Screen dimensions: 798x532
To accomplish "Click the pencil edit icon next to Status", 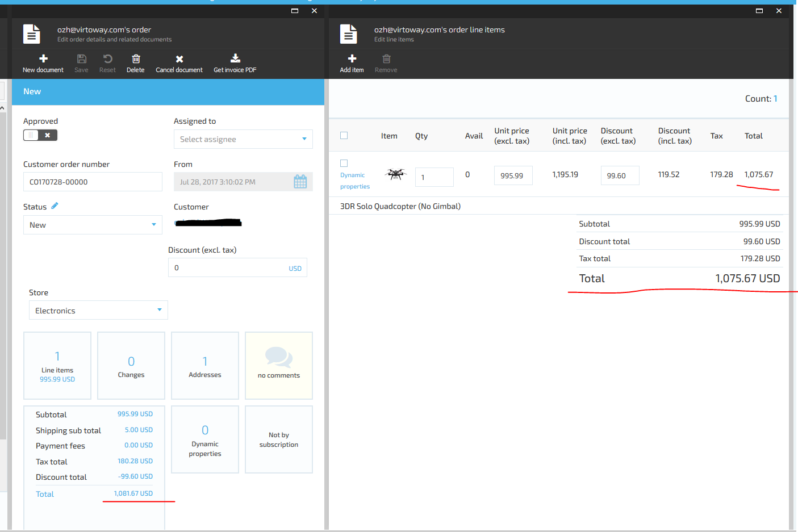I will coord(55,206).
